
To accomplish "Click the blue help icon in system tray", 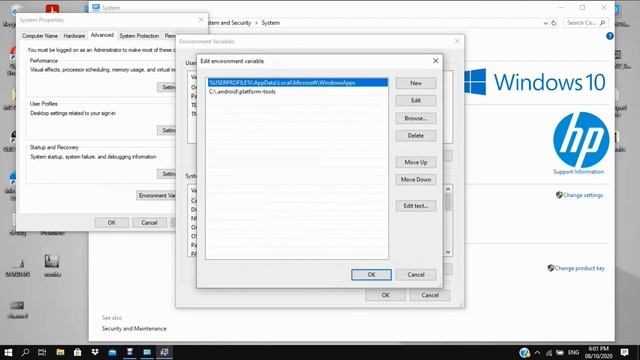I will pyautogui.click(x=524, y=352).
